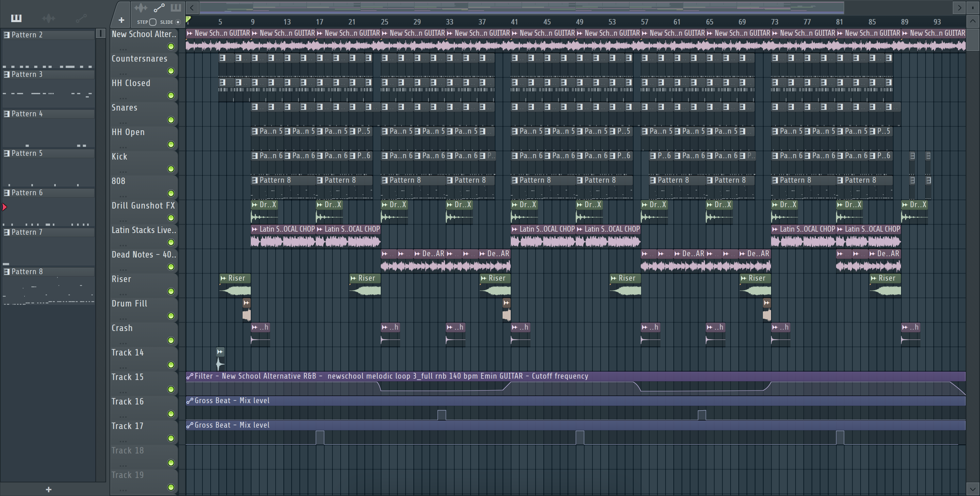Click the Pattern 7 piano icon

coord(6,232)
